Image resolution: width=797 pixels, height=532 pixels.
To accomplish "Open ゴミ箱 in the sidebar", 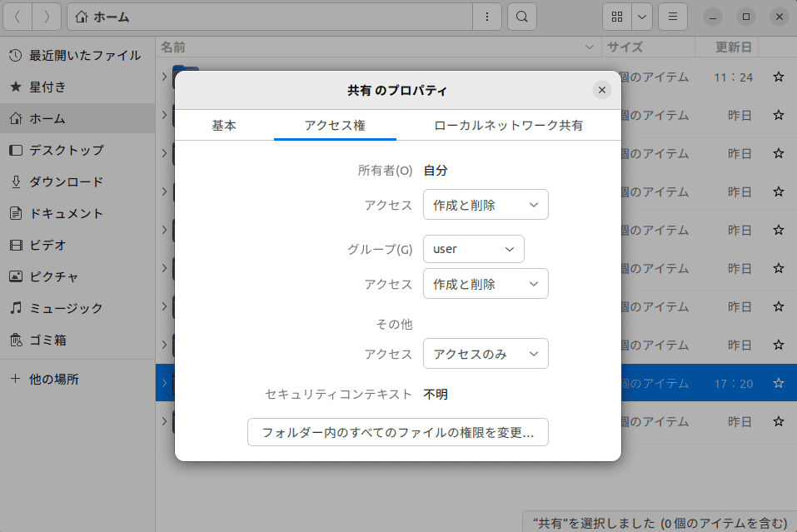I will pyautogui.click(x=77, y=340).
